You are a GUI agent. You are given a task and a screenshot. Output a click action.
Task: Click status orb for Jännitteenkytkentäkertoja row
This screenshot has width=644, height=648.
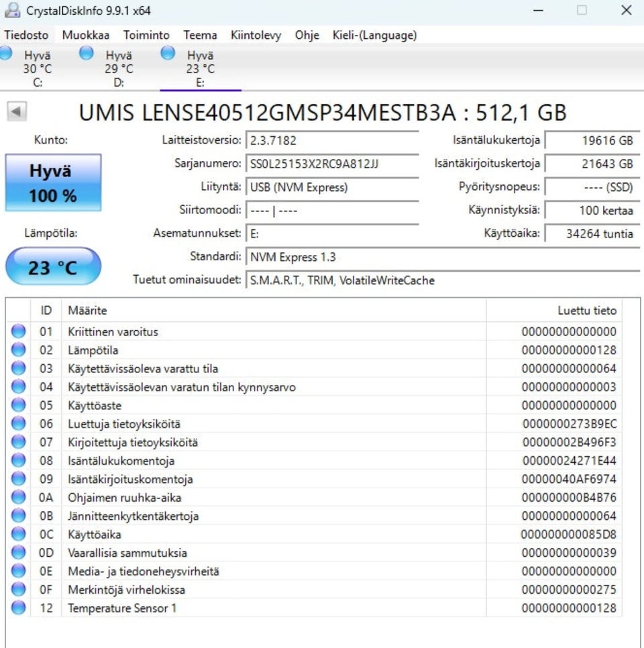click(18, 515)
